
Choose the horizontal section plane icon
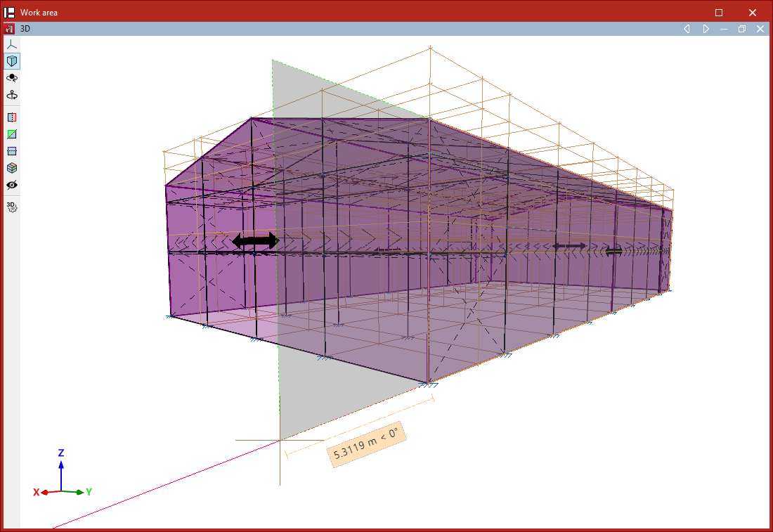(12, 151)
